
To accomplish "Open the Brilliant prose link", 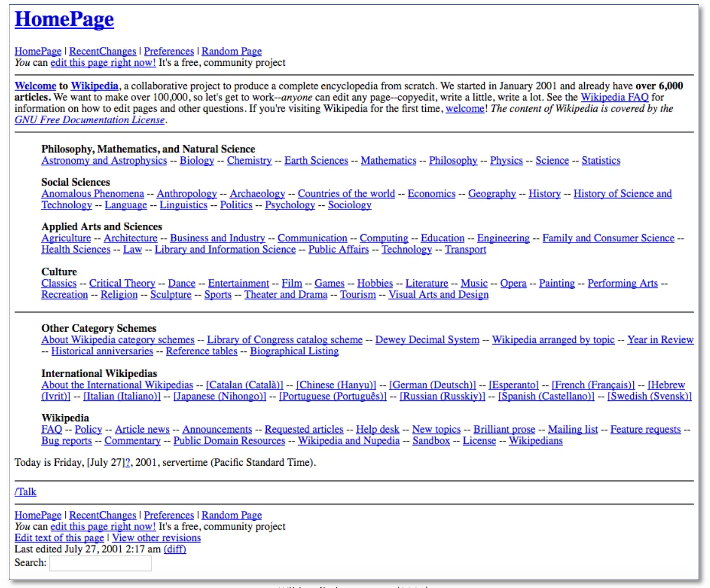I will coord(504,430).
